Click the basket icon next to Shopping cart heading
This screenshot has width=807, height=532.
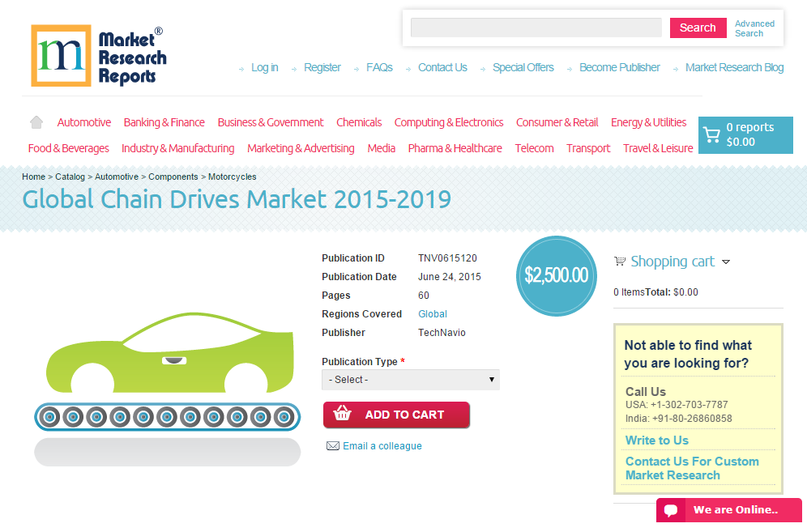coord(620,261)
